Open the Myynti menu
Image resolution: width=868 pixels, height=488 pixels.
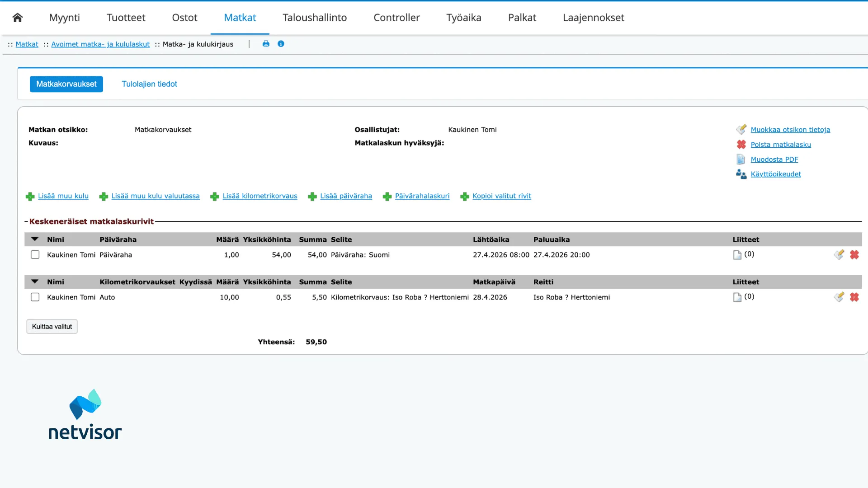coord(65,18)
